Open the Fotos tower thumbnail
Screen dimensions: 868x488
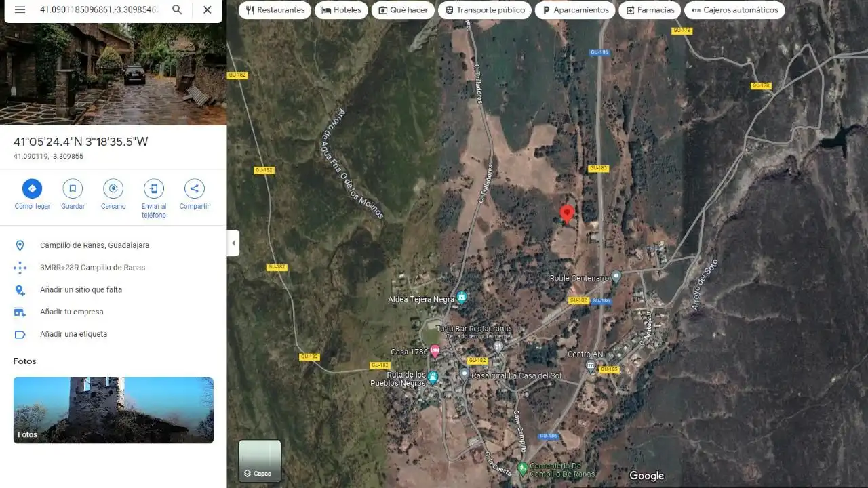(113, 410)
